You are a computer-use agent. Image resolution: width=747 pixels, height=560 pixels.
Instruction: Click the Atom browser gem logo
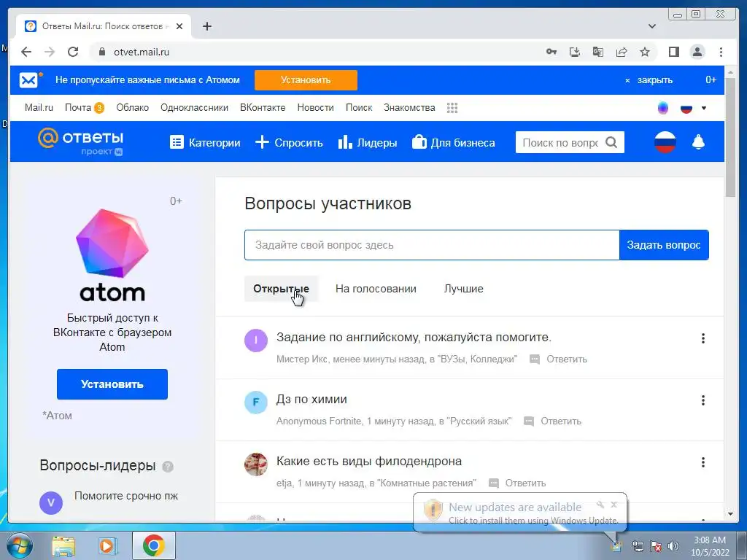click(x=112, y=243)
